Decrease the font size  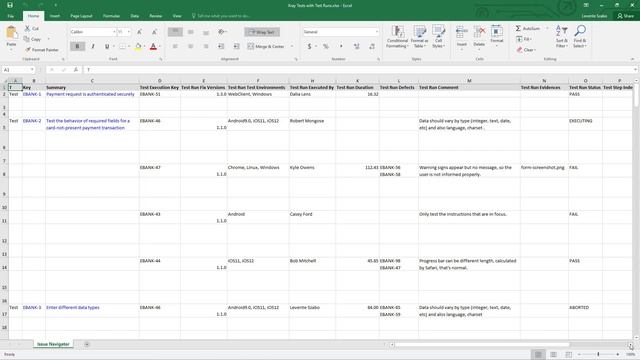[154, 32]
